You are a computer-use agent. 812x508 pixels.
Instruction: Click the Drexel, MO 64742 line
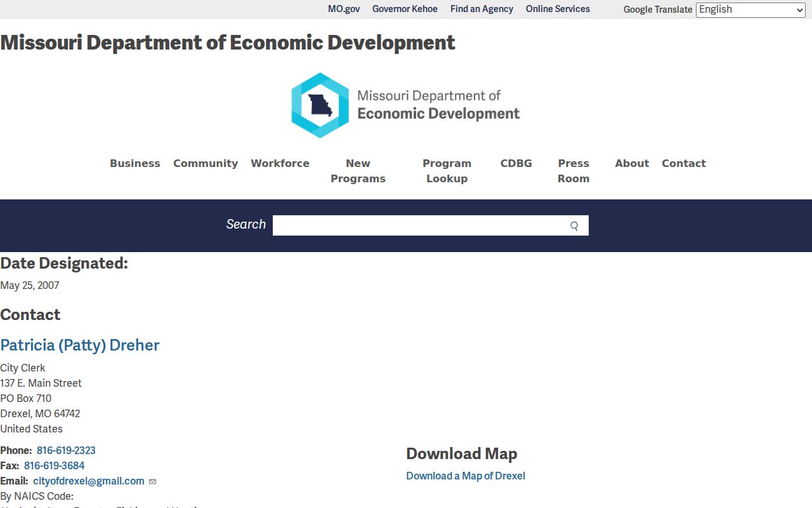40,413
